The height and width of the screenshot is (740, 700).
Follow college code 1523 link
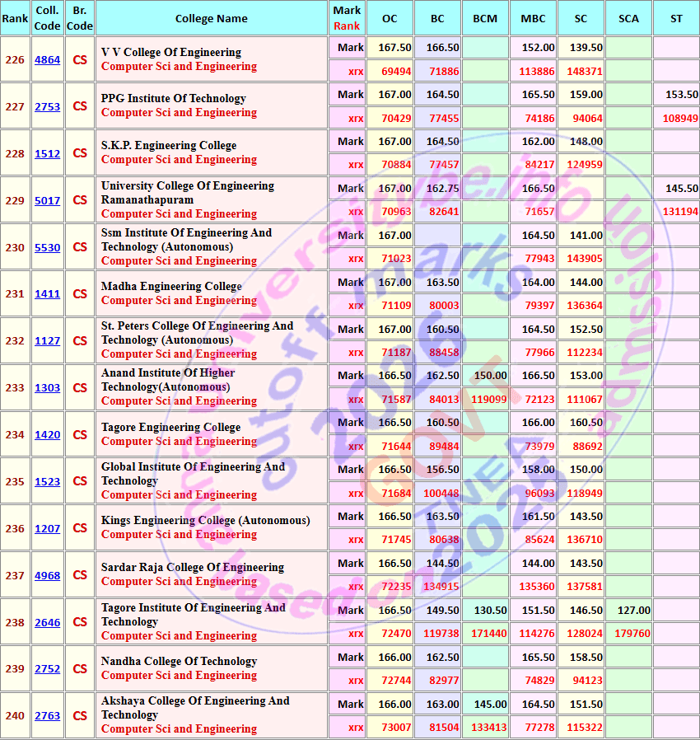[47, 482]
